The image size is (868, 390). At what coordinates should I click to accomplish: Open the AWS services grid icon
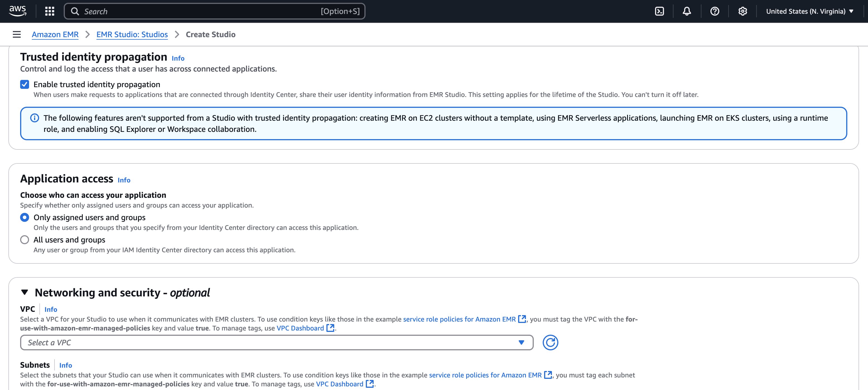(49, 11)
